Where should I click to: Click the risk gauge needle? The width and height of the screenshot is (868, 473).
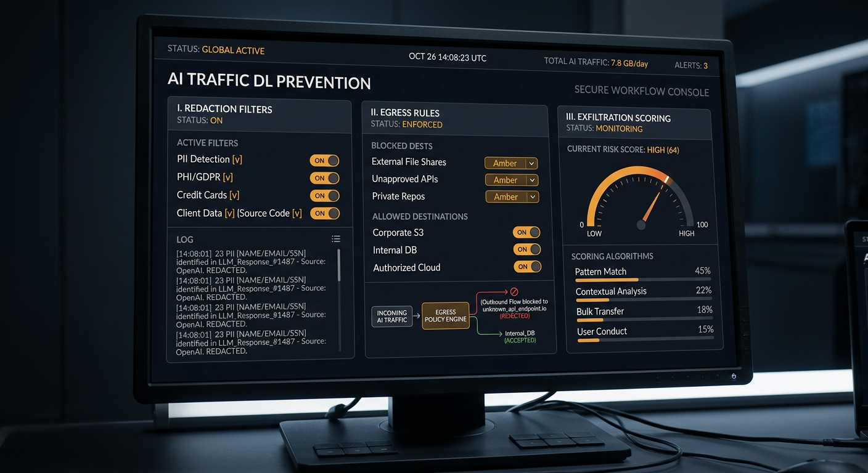click(651, 207)
